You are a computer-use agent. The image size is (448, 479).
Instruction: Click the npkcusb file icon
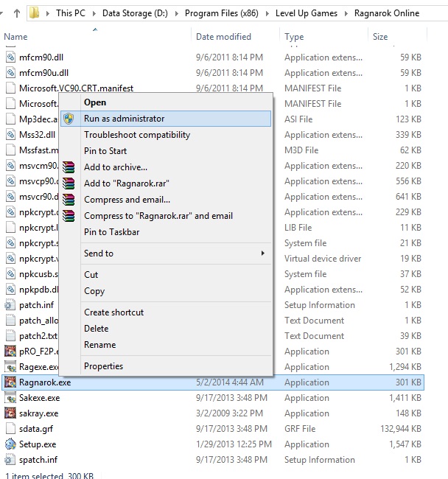[x=11, y=273]
